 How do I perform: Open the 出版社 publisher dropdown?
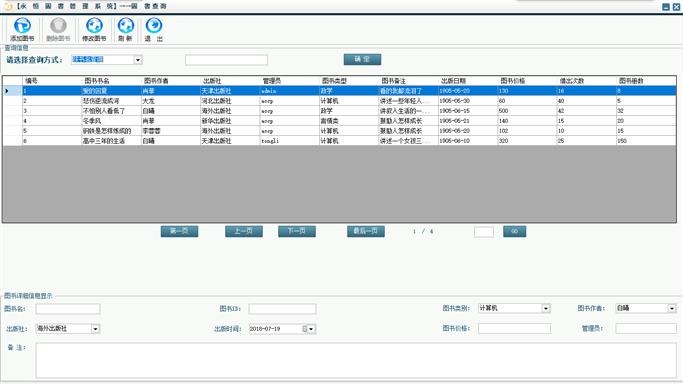[95, 329]
